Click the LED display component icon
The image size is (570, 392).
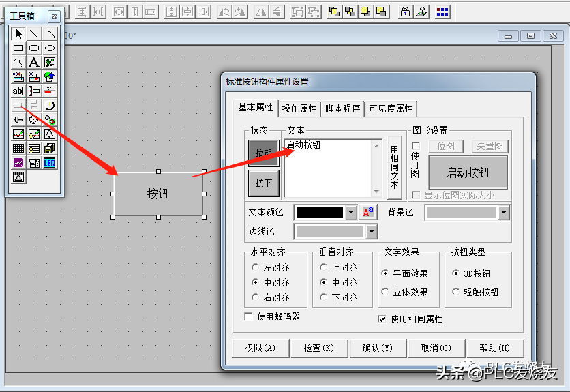point(50,162)
